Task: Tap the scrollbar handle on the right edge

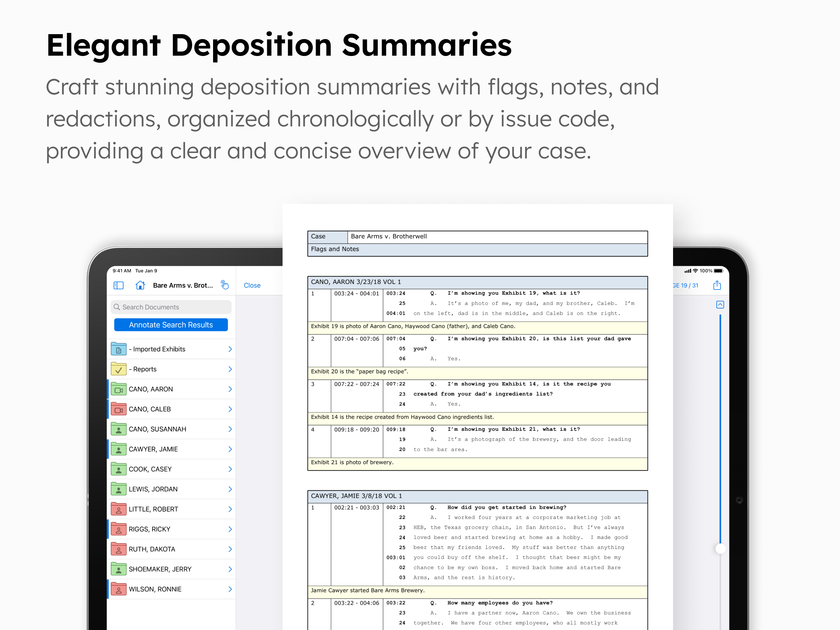Action: 720,549
